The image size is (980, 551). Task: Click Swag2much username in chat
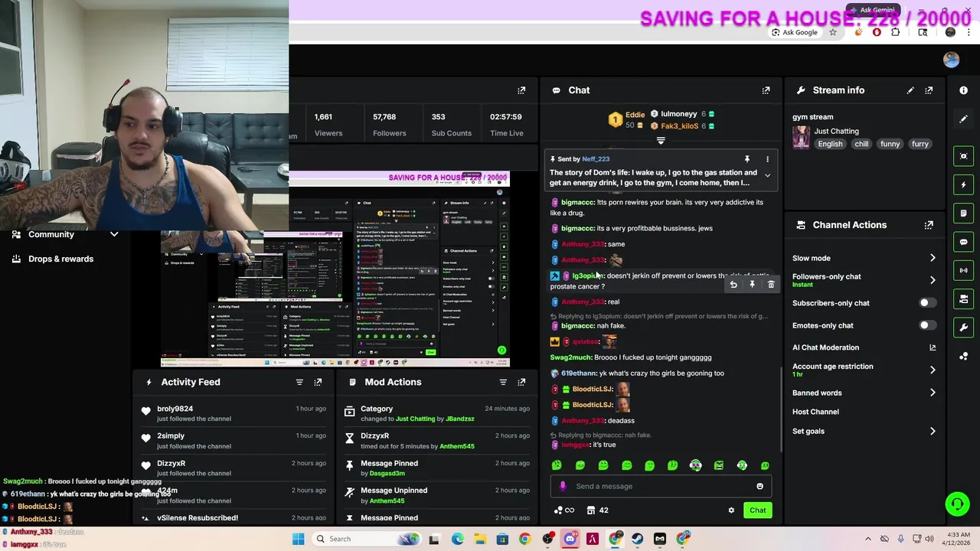[x=570, y=357]
